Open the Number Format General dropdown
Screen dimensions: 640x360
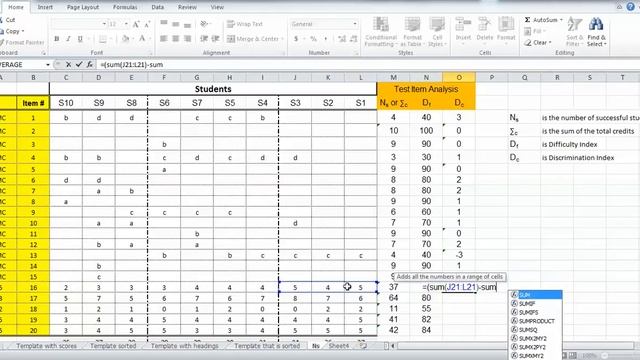click(x=355, y=24)
